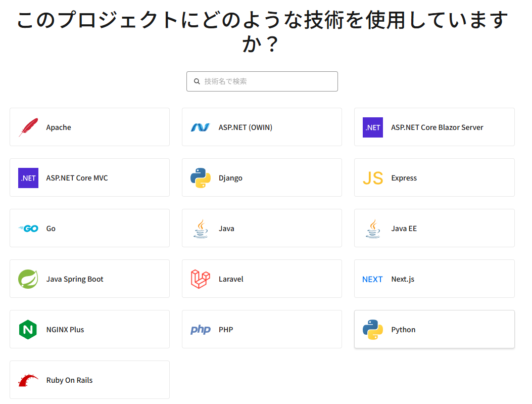Click the PHP logo icon
532x404 pixels.
pos(201,329)
